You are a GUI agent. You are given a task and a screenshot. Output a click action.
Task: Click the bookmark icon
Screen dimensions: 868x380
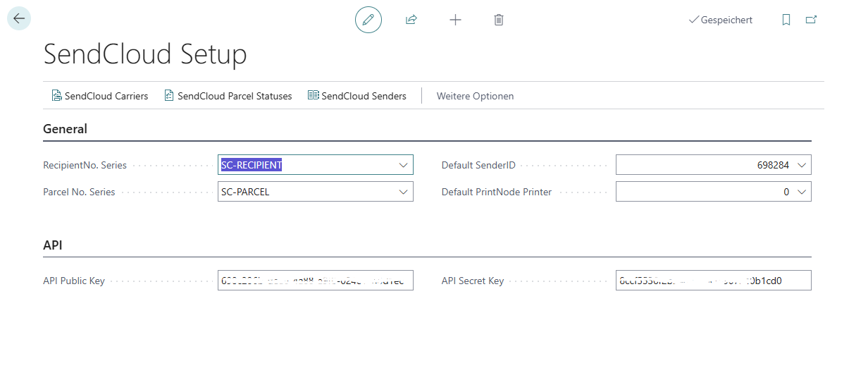(x=786, y=20)
